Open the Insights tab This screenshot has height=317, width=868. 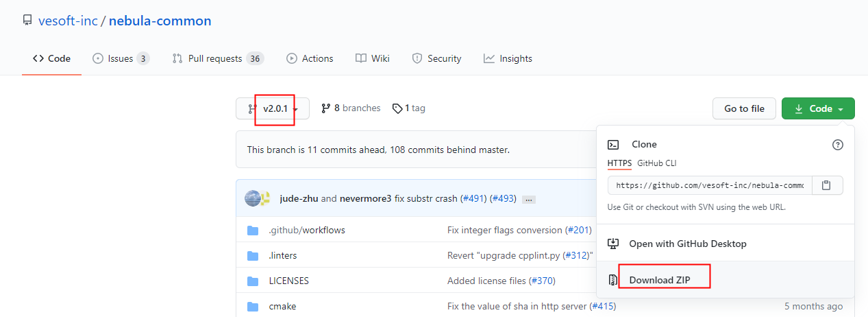click(x=508, y=58)
